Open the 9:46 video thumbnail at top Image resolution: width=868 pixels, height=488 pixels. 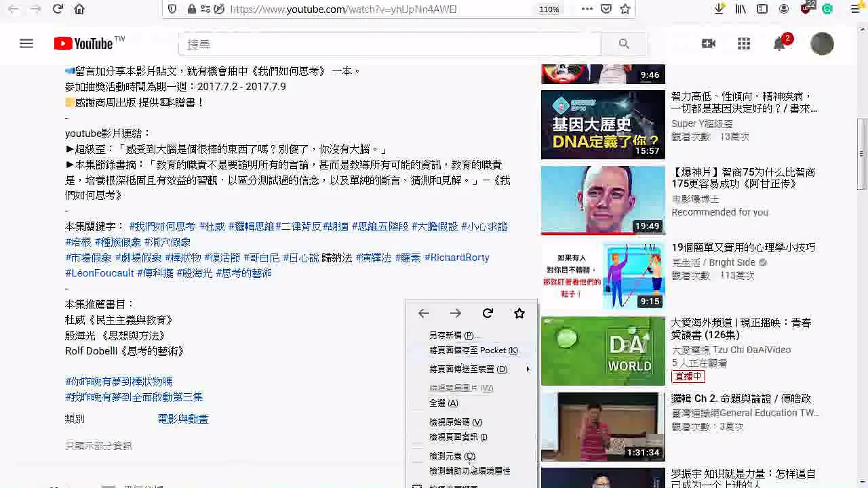coord(603,74)
